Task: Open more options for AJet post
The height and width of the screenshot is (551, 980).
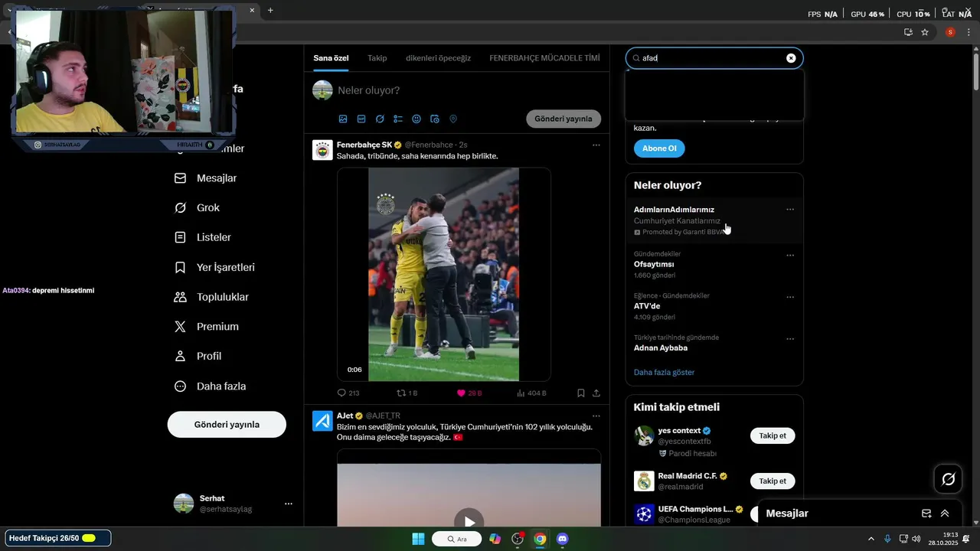Action: [596, 416]
